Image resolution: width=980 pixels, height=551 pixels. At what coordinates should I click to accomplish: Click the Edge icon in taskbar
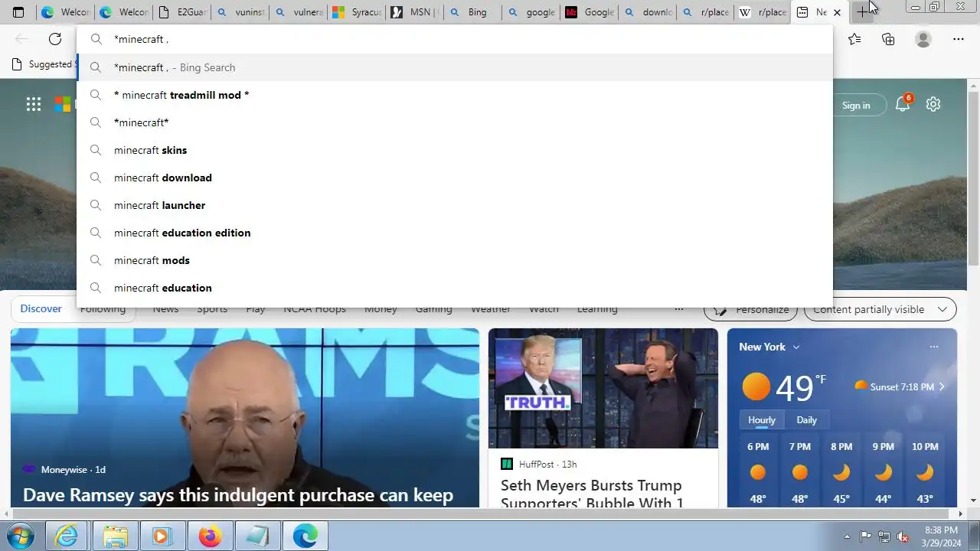(305, 536)
